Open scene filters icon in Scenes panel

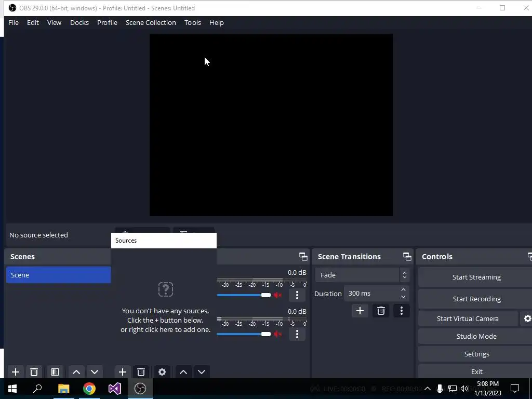(x=55, y=372)
